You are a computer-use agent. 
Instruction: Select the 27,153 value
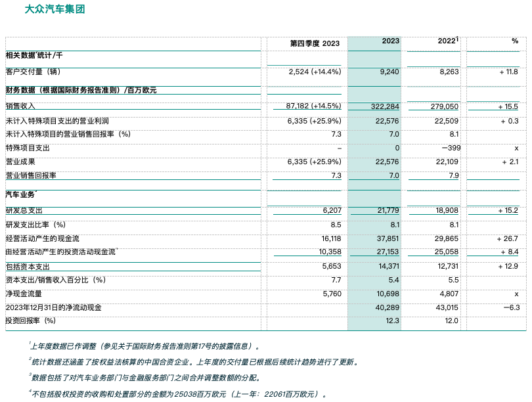(x=388, y=252)
